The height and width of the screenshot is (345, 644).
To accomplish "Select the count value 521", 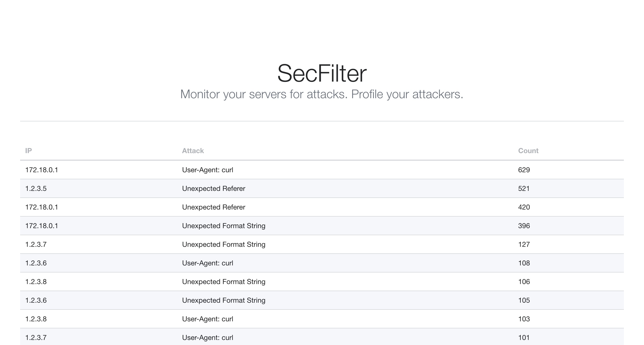I will 524,189.
